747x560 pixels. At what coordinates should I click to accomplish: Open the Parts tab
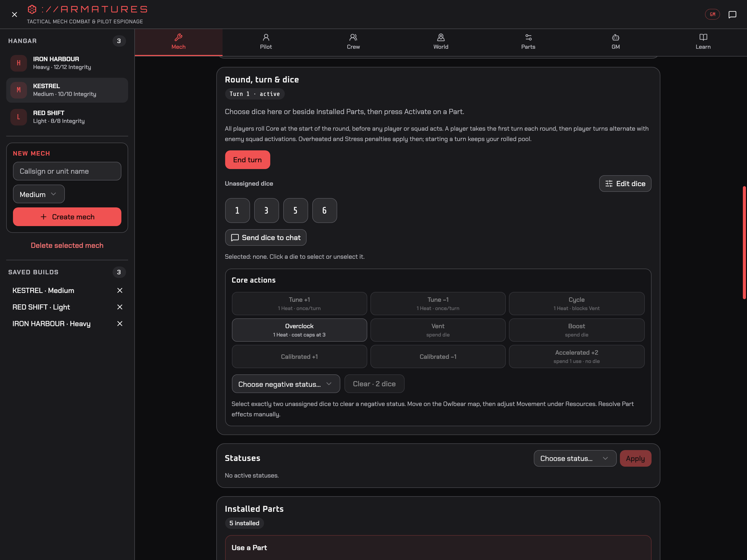click(528, 42)
